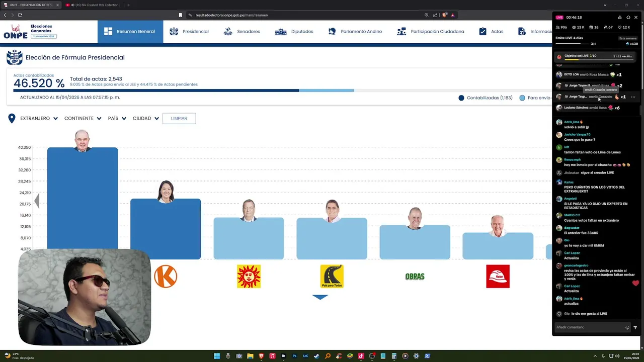Viewport: 644px width, 362px height.
Task: Open Brave browser from taskbar
Action: click(x=261, y=356)
